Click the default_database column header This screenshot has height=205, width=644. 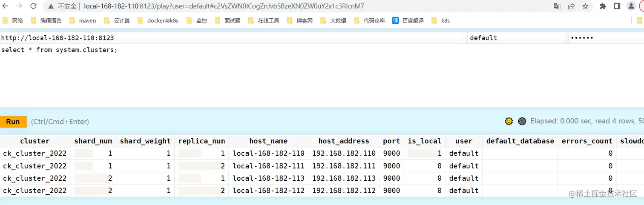coord(520,141)
